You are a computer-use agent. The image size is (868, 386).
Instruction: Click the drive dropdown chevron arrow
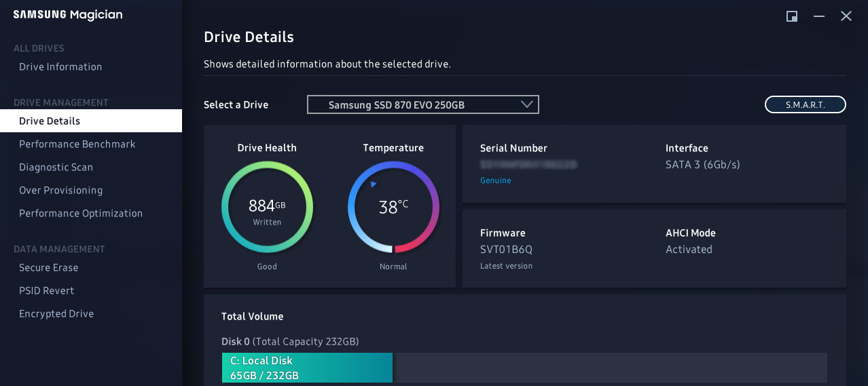click(526, 104)
